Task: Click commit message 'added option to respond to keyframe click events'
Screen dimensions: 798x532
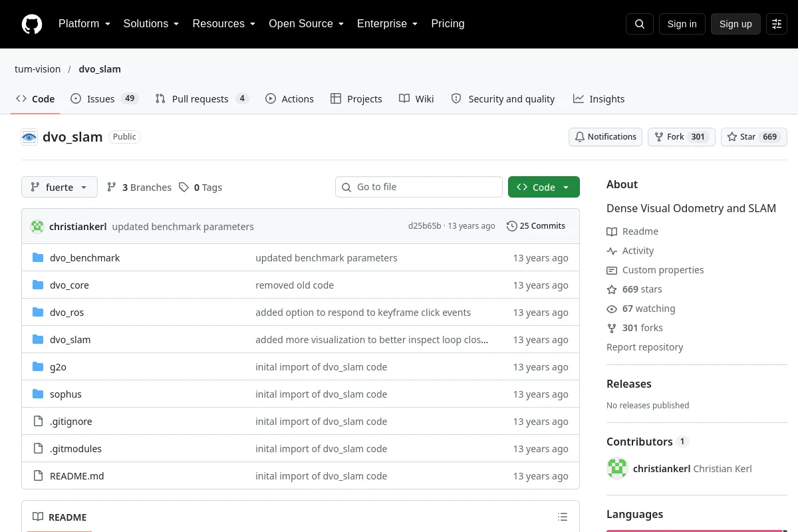Action: pos(363,312)
